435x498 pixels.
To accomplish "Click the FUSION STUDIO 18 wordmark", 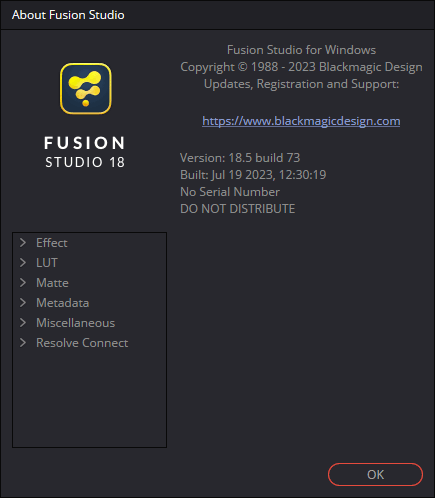I will 85,152.
